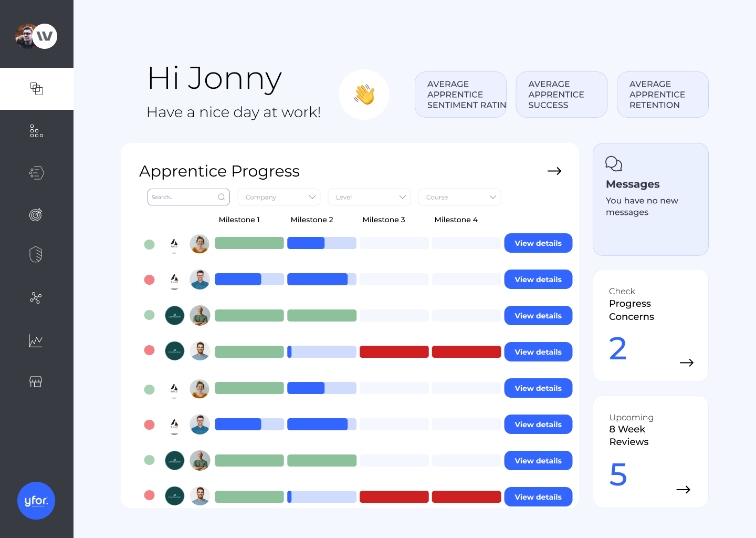
Task: Click the apprentice search field
Action: (184, 196)
